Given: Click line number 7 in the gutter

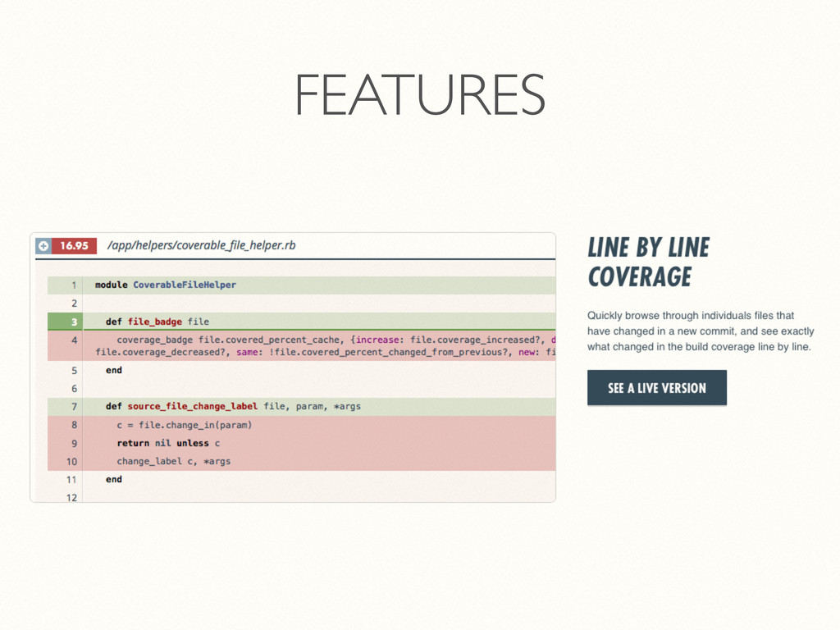Looking at the screenshot, I should click(x=74, y=407).
